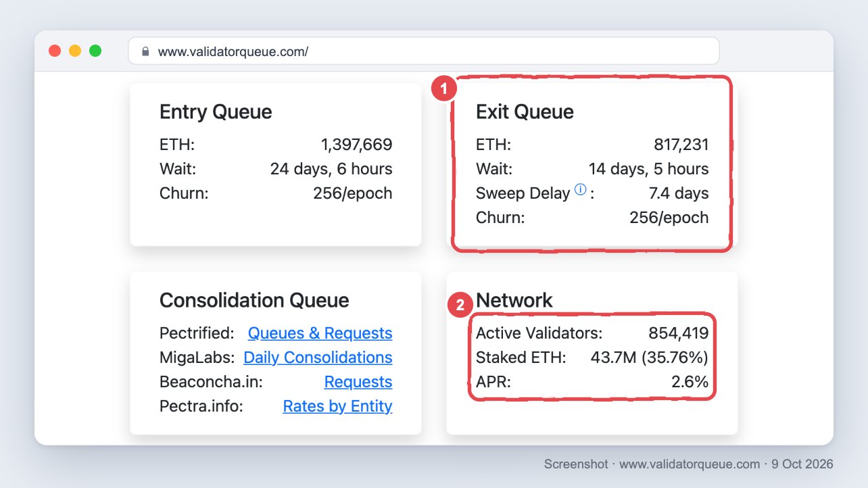Click the MigaLabs label
Viewport: 868px width, 488px height.
click(x=197, y=358)
